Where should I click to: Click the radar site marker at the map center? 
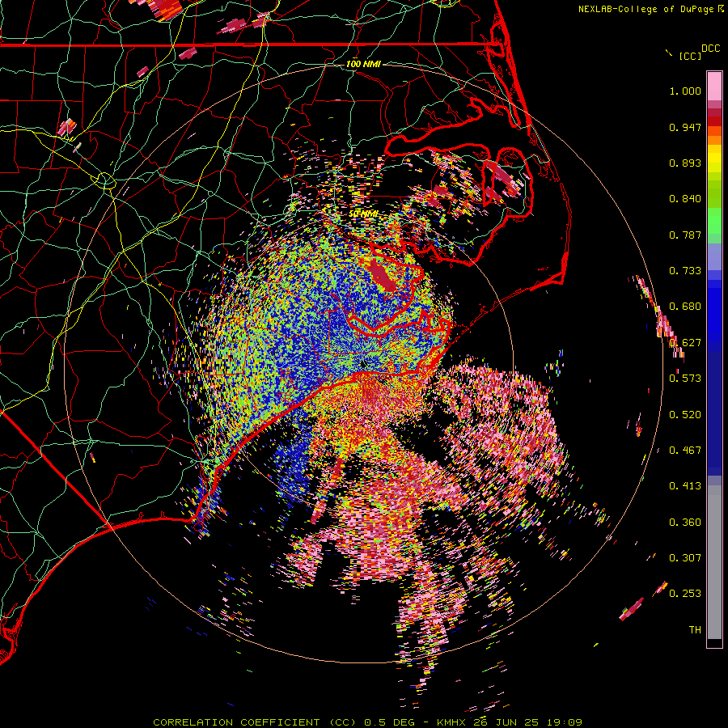362,365
